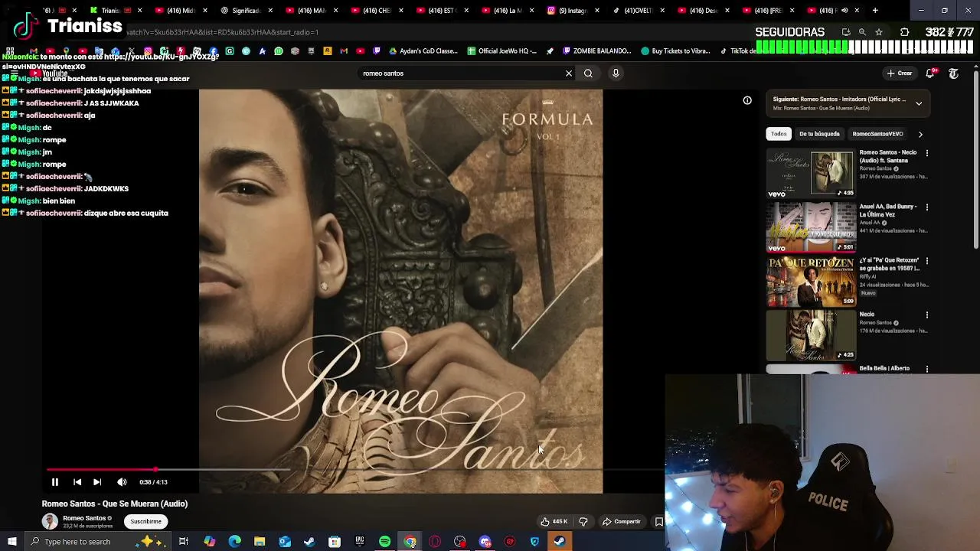Start voice search with microphone icon

click(616, 73)
